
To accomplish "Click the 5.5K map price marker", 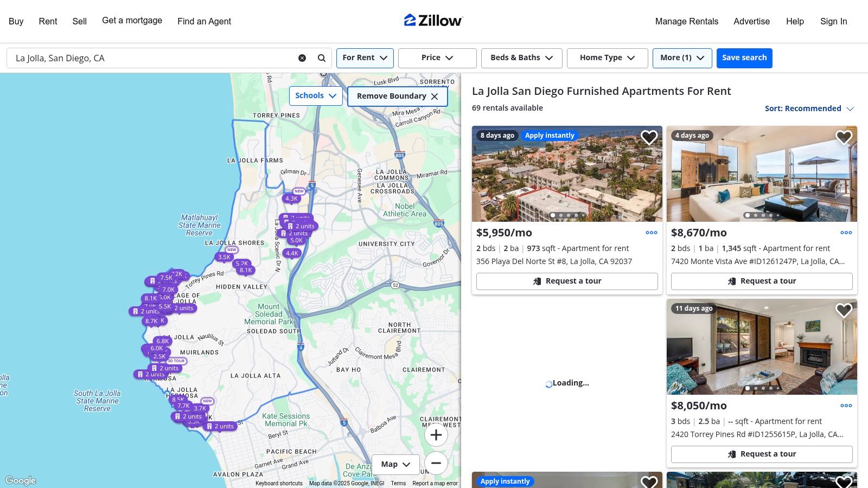I will tap(165, 306).
